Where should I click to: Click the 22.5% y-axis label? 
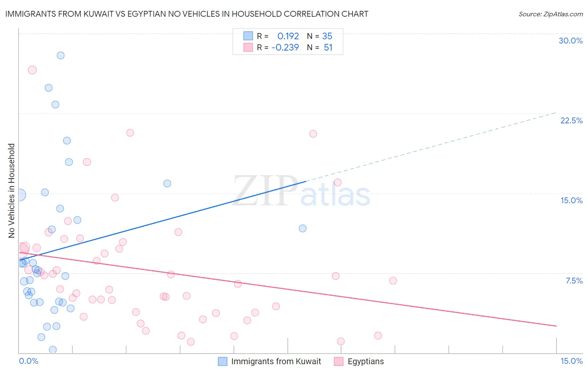coord(571,120)
